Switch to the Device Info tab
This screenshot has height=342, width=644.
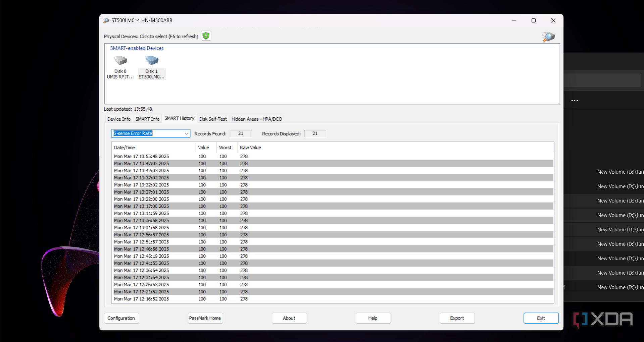point(119,119)
